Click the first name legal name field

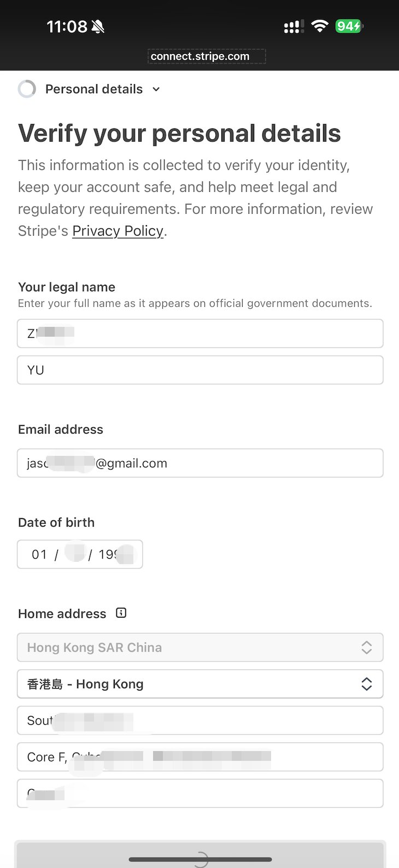point(200,333)
